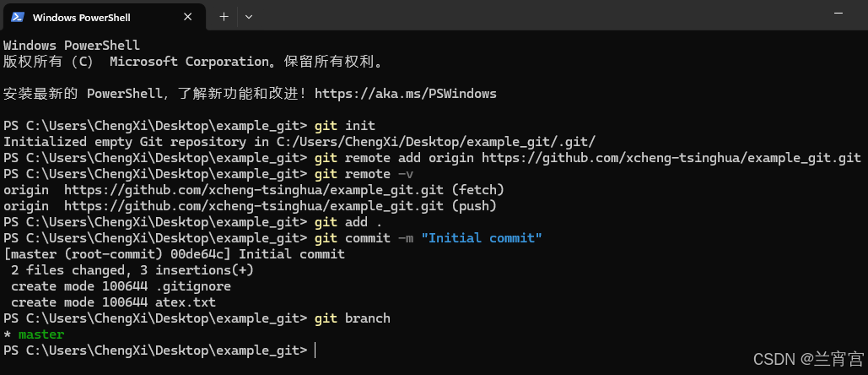This screenshot has height=375, width=868.
Task: Expand the new tab profile dropdown chevron
Action: tap(249, 17)
